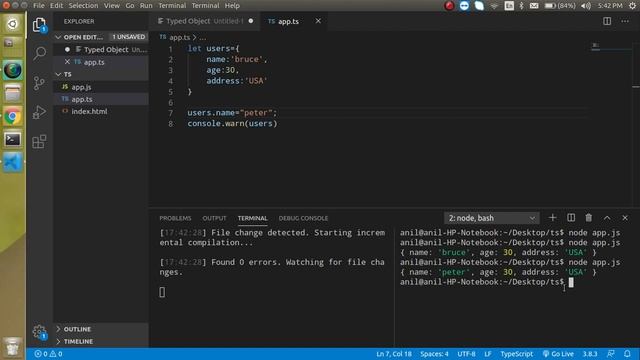Switch to the Debug Console tab
Image resolution: width=640 pixels, height=360 pixels.
pyautogui.click(x=303, y=218)
